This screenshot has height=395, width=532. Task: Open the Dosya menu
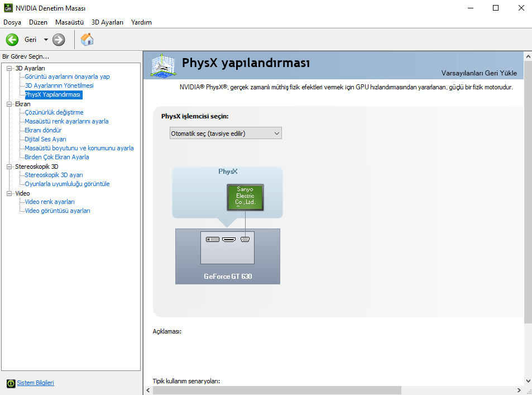click(x=12, y=22)
